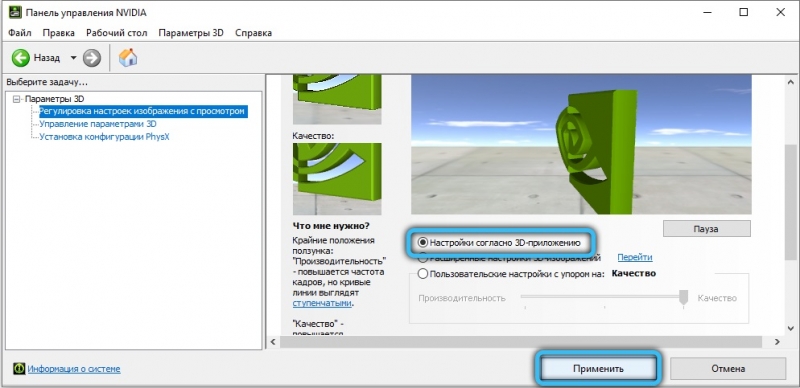Image resolution: width=800 pixels, height=388 pixels.
Task: Open the Файл menu
Action: [20, 33]
